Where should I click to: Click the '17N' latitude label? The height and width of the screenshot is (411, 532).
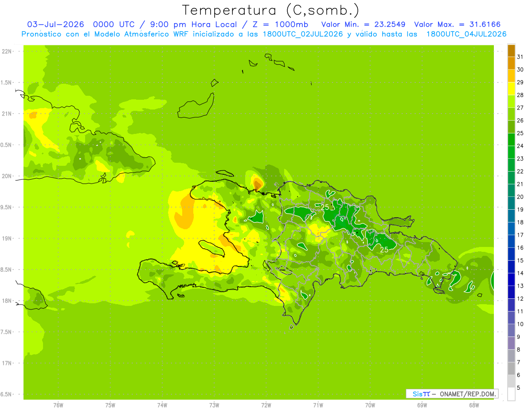[6, 363]
